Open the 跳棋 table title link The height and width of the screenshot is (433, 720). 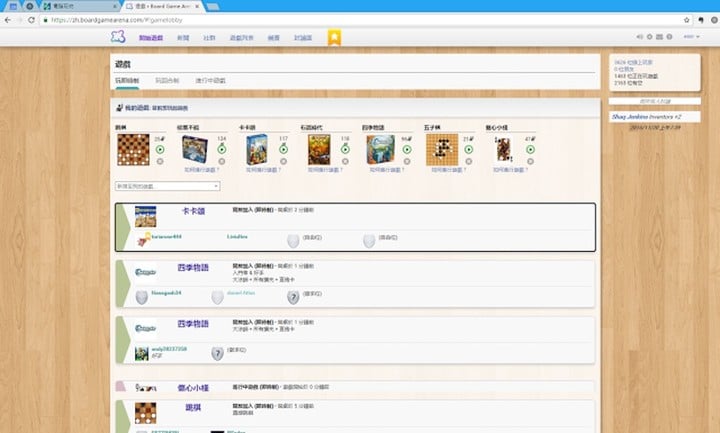pos(193,407)
